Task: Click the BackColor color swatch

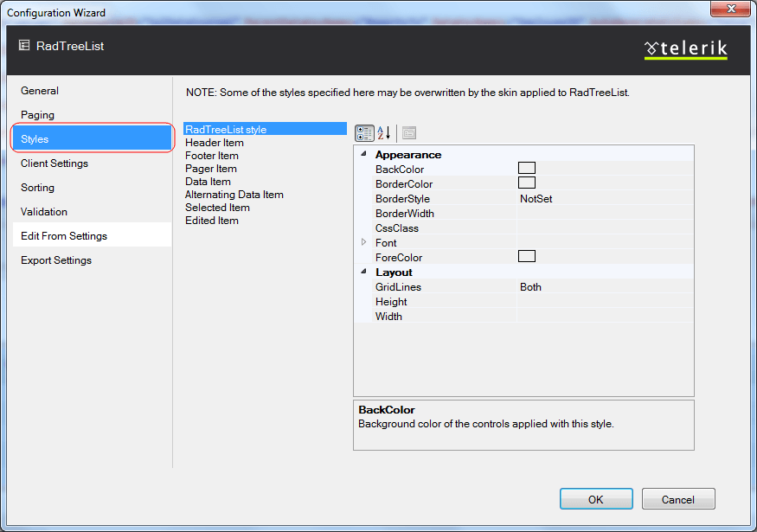Action: tap(527, 168)
